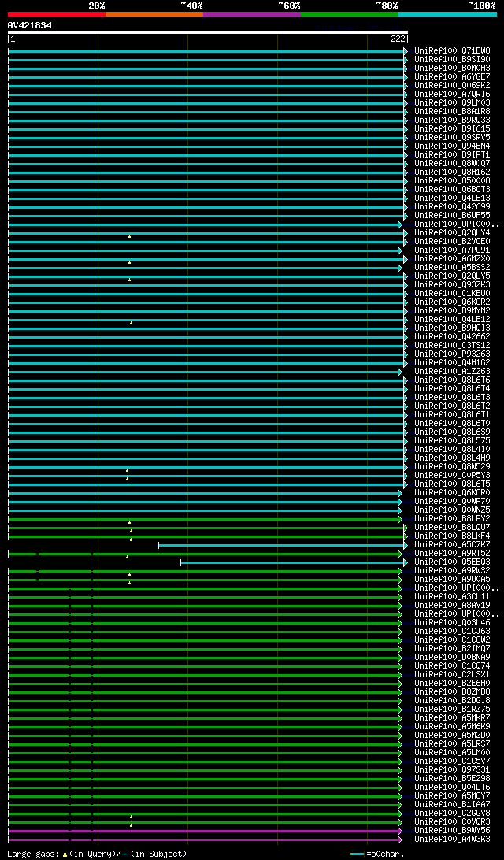The image size is (504, 860).
Task: Click the arrowhead ending the A7PG91 alignment
Action: [x=400, y=250]
